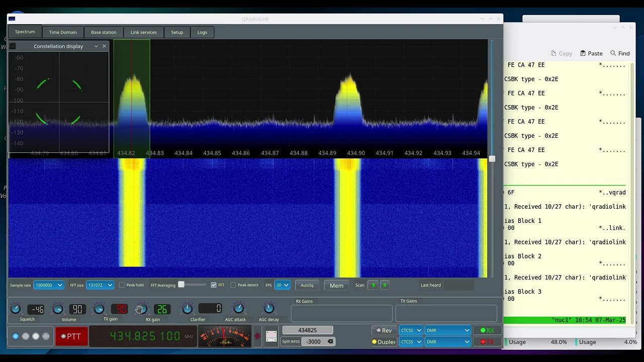Click the memory card icon button
Image resolution: width=644 pixels, height=362 pixels.
[271, 336]
